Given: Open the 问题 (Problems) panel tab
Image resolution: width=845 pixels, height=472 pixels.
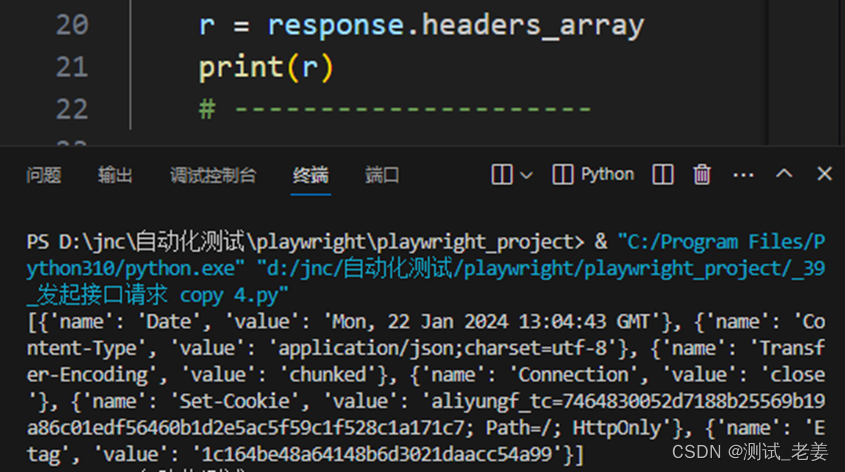Looking at the screenshot, I should (44, 175).
